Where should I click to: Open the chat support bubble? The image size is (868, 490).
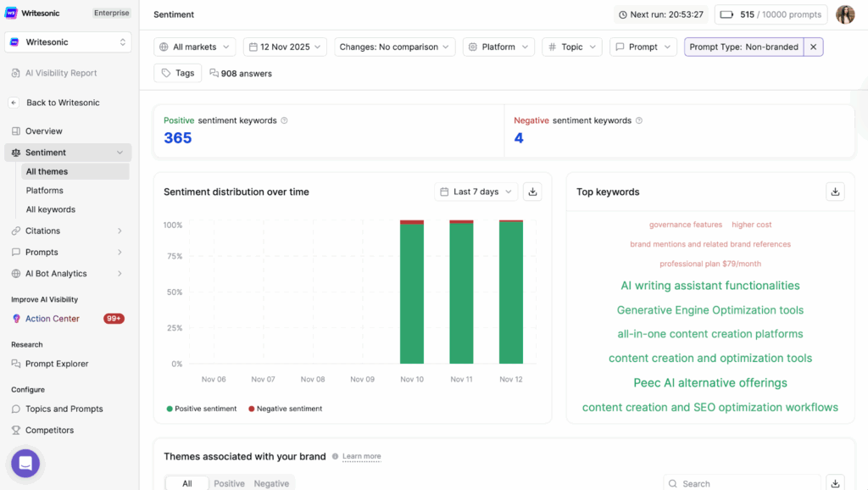coord(25,463)
